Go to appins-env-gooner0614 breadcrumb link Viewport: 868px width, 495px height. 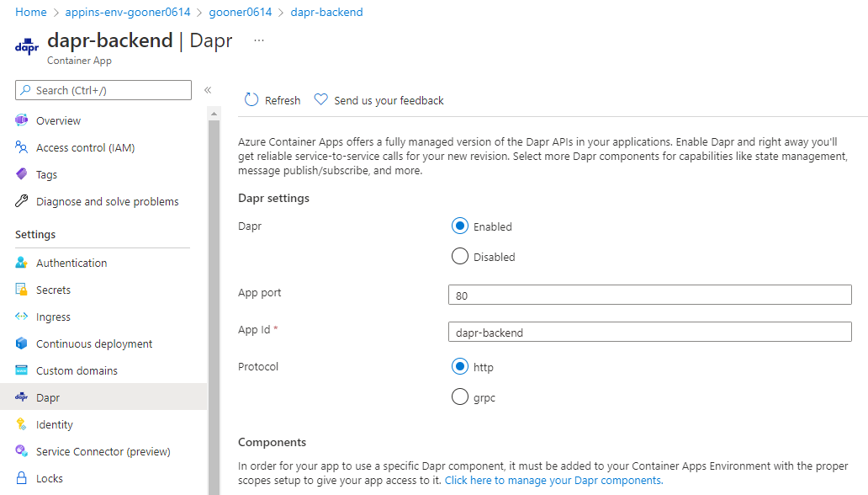(127, 12)
